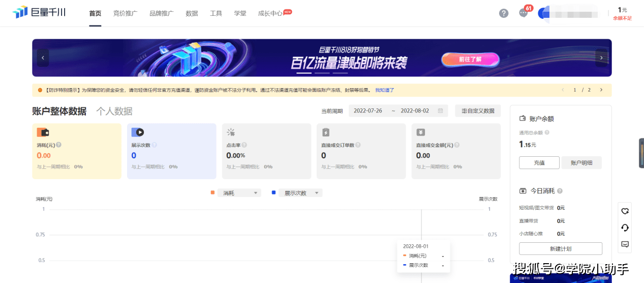Click the 充值 button
This screenshot has height=283, width=644.
[x=539, y=163]
